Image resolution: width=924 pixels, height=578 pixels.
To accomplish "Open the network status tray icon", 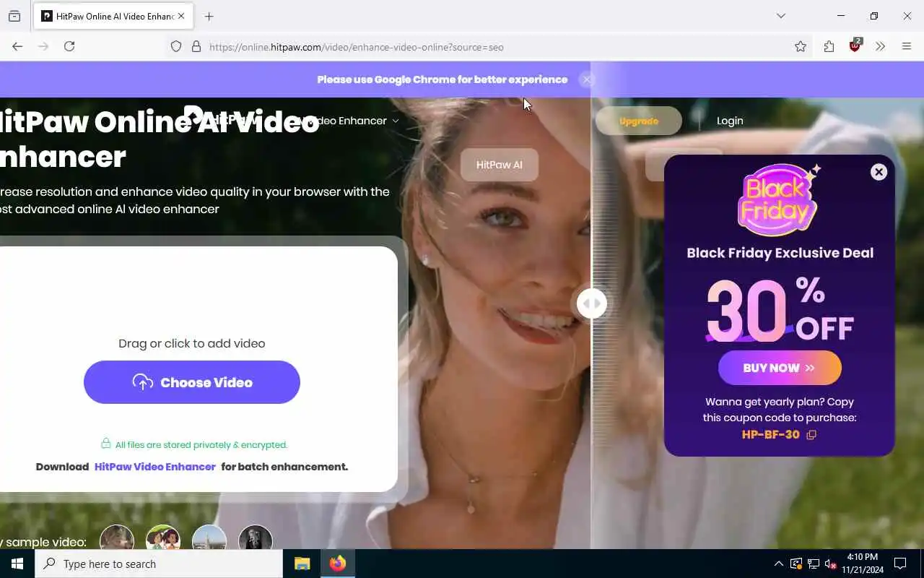I will pyautogui.click(x=814, y=564).
